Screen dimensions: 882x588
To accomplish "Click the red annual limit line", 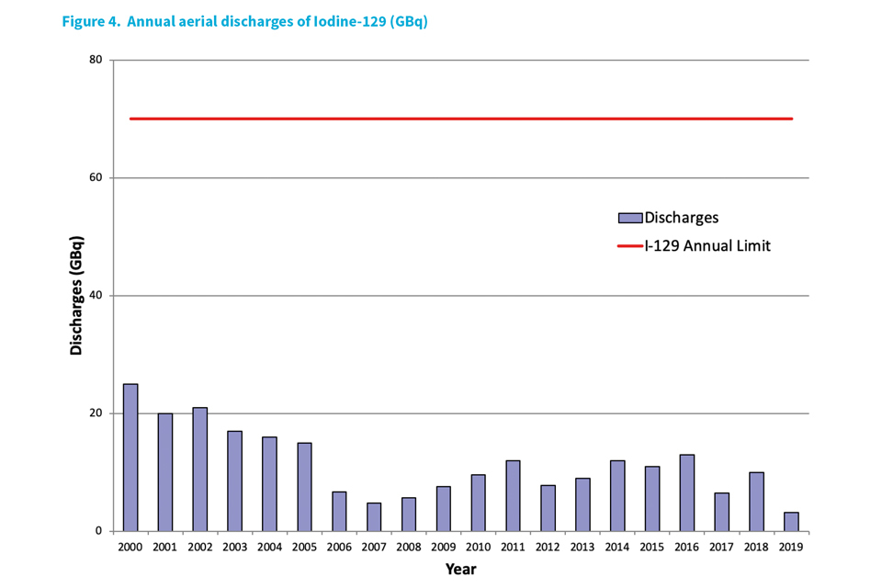I will pos(459,119).
